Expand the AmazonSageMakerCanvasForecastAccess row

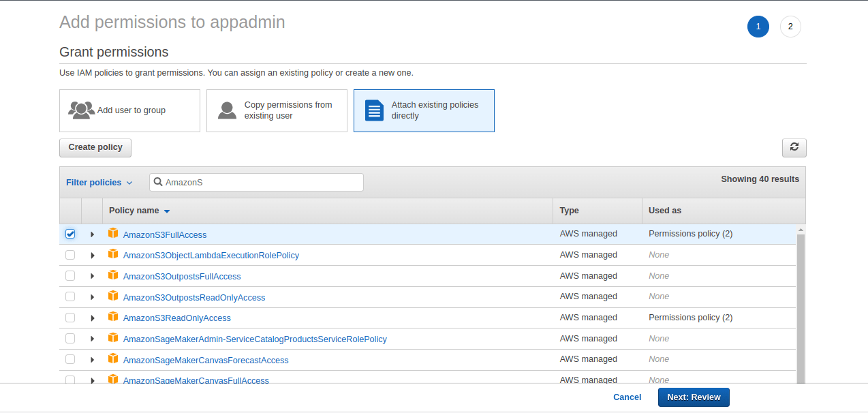[92, 360]
